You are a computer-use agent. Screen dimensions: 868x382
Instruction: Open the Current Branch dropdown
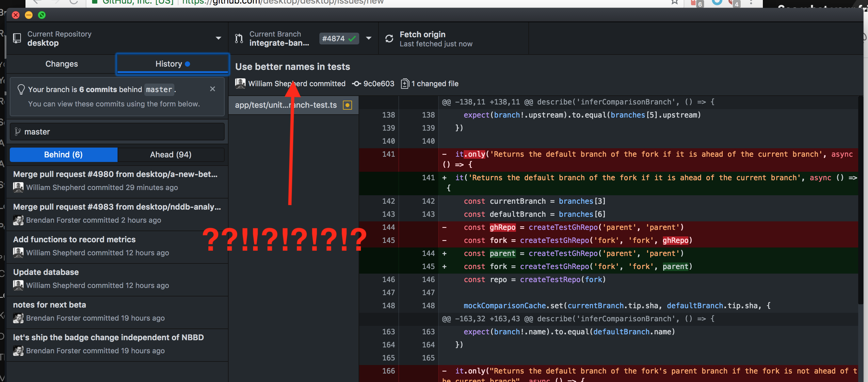tap(369, 38)
